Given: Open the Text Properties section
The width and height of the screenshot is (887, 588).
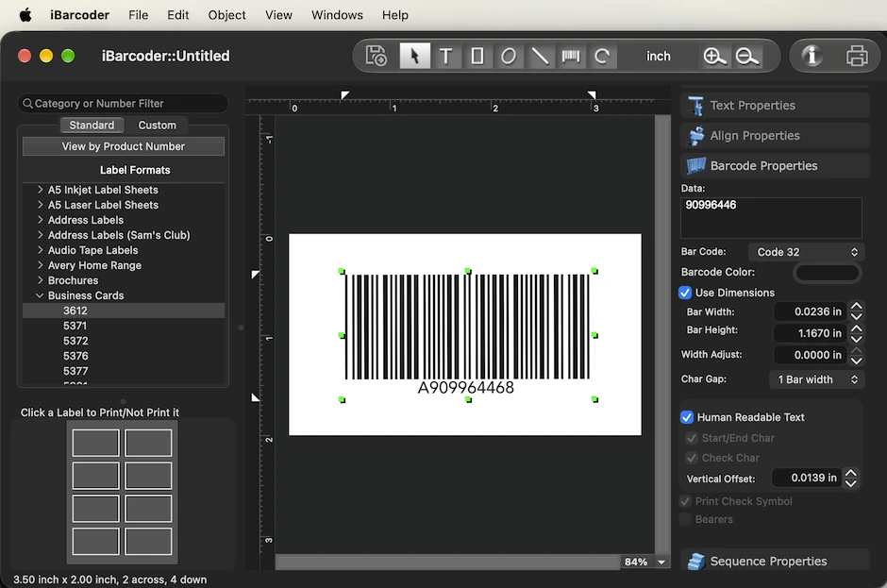Looking at the screenshot, I should click(x=775, y=106).
